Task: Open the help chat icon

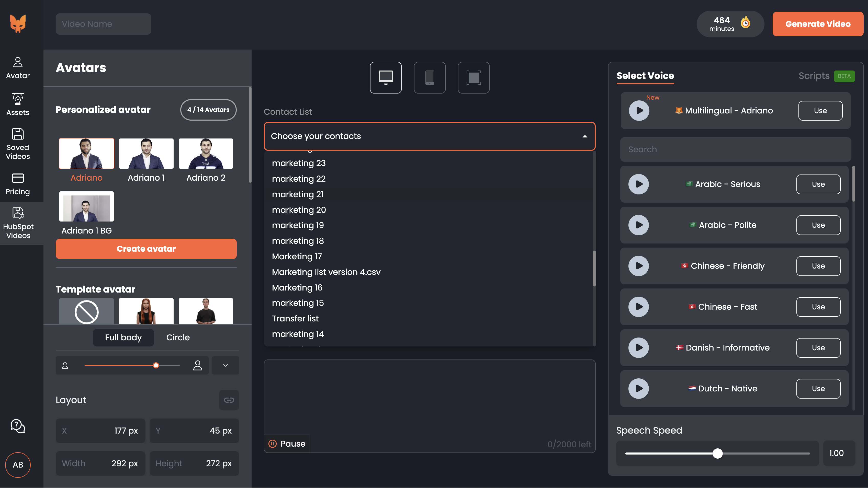Action: click(x=18, y=426)
